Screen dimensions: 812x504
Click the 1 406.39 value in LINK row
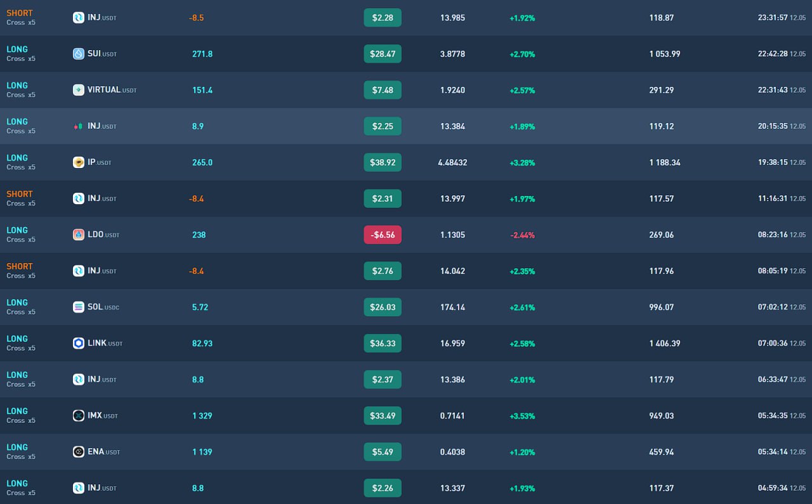point(665,343)
